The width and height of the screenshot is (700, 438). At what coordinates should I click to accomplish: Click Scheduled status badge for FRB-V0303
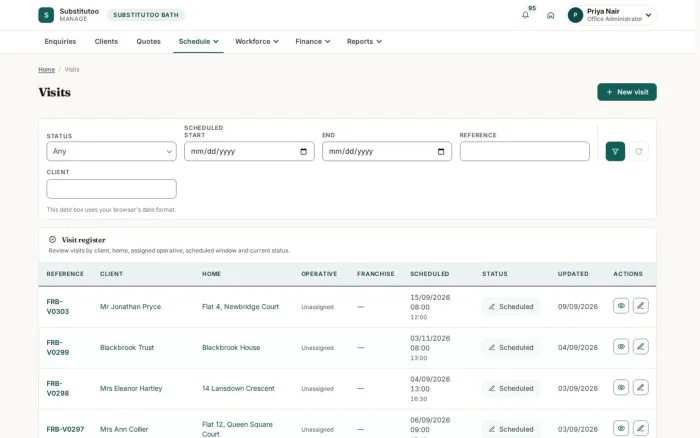tap(511, 307)
